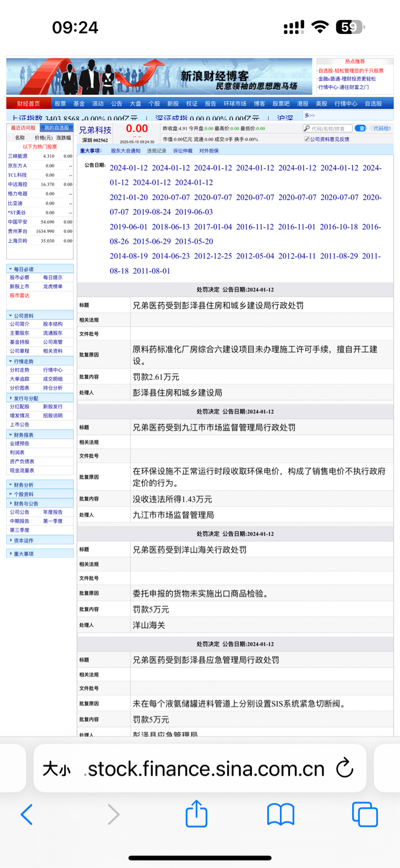Image resolution: width=400 pixels, height=868 pixels.
Task: Open the 2021-01-20 announcement date
Action: pyautogui.click(x=129, y=197)
